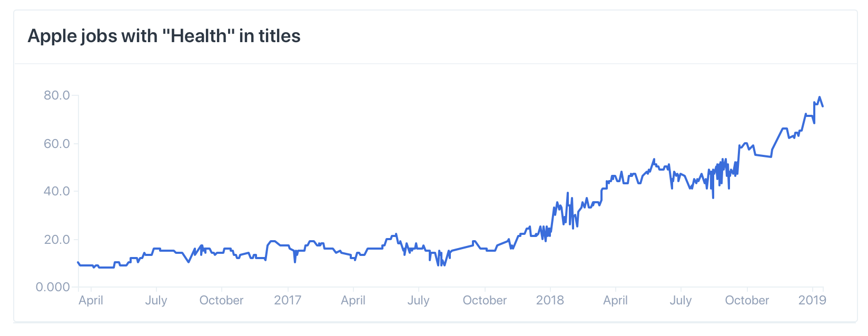
Task: Click the chart title "Apple jobs with Health in titles"
Action: point(164,36)
